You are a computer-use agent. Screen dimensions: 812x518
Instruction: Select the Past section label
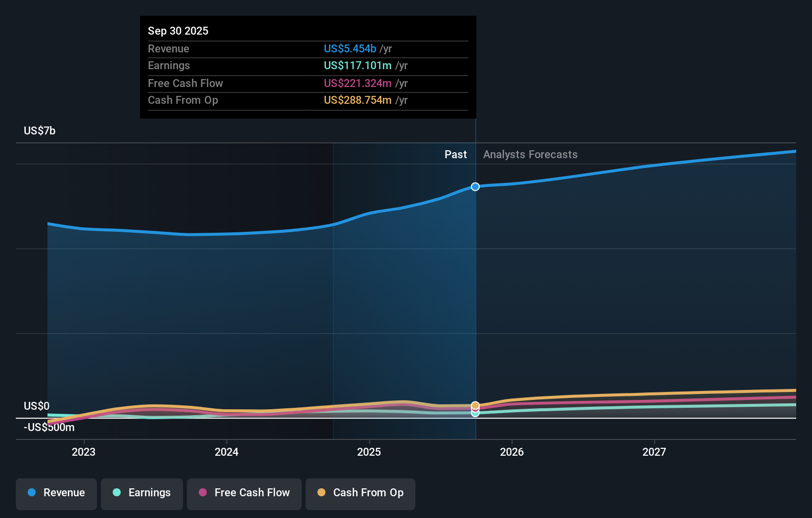coord(455,154)
